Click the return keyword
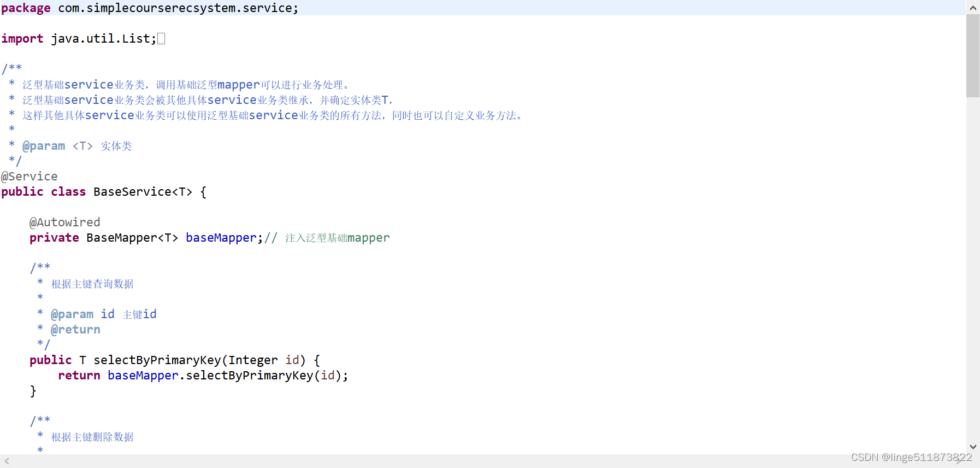980x468 pixels. (79, 376)
